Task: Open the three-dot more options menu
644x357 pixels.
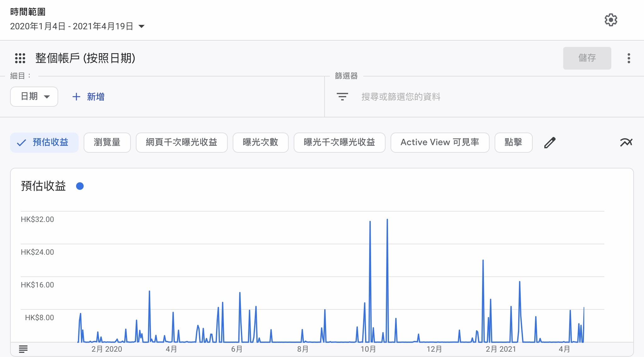Action: point(629,58)
